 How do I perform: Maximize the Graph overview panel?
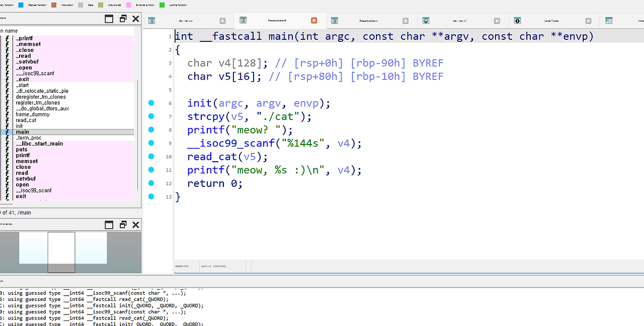pyautogui.click(x=109, y=225)
